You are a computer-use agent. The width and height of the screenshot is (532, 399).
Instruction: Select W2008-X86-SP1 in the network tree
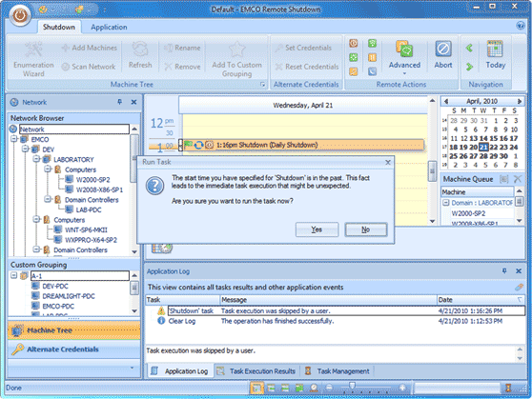(x=99, y=190)
